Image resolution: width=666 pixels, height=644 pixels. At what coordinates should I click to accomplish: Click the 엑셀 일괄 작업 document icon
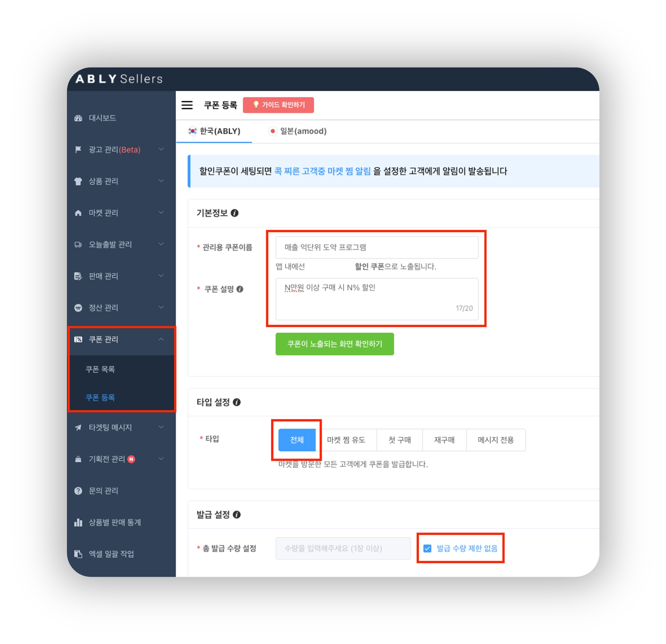pos(78,554)
